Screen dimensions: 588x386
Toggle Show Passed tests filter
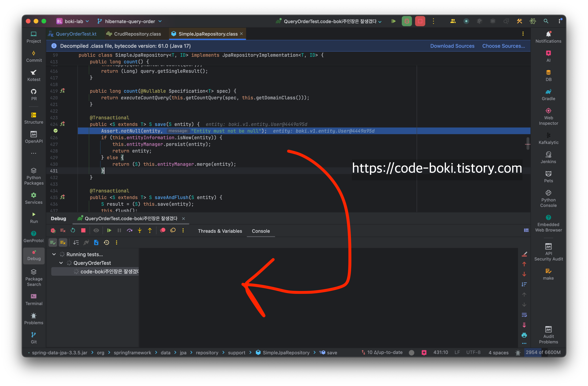(x=53, y=243)
